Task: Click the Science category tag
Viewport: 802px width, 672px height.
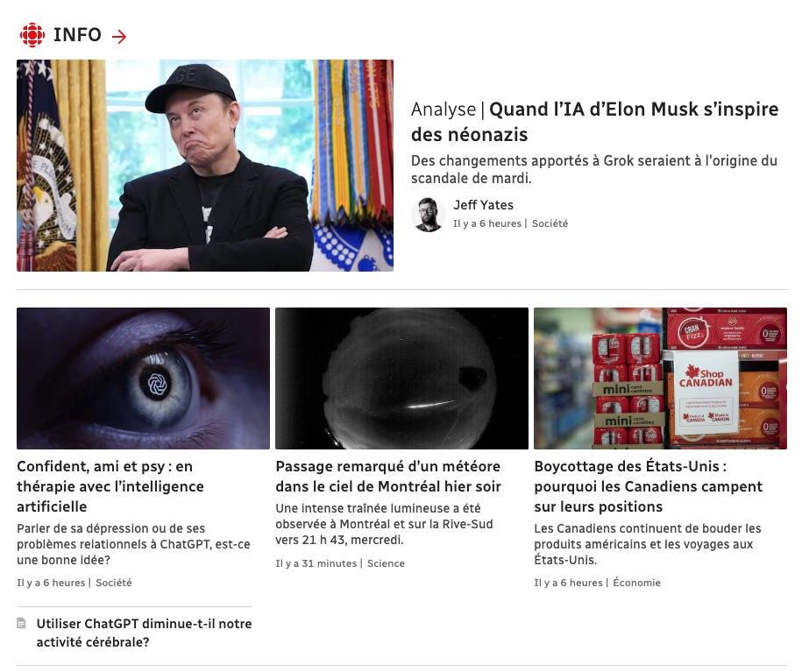Action: [386, 563]
